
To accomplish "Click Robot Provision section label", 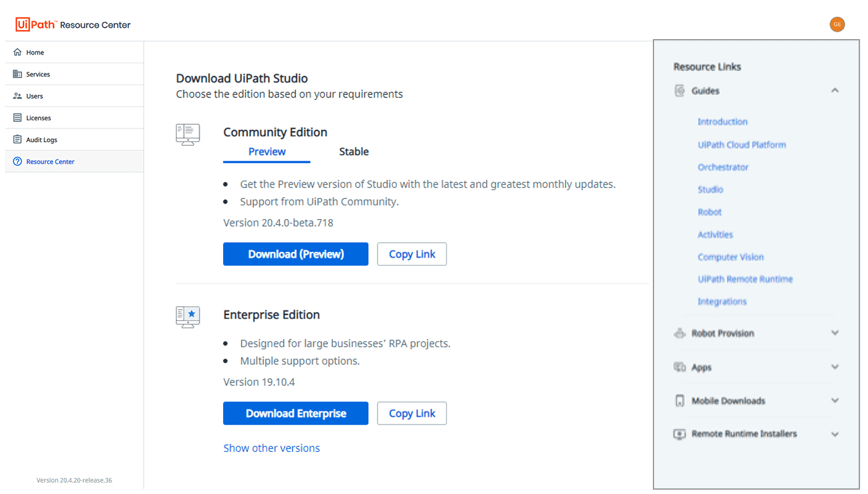I will (x=723, y=333).
